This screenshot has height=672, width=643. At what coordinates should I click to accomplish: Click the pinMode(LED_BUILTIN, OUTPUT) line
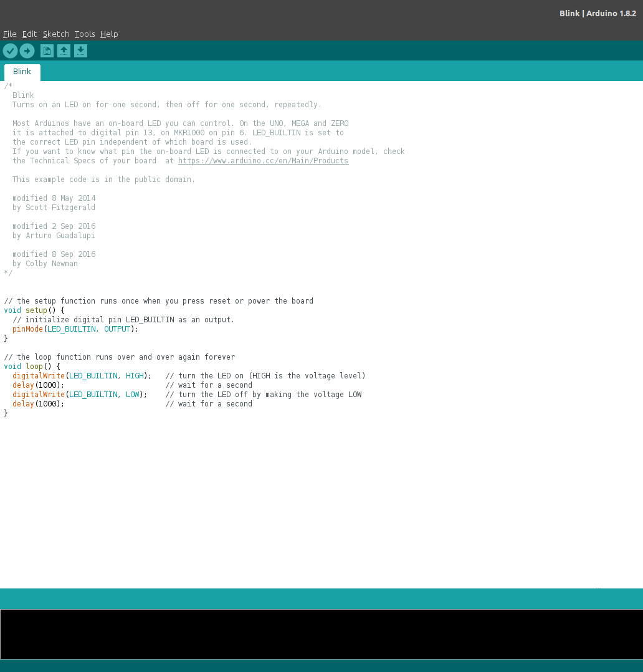click(75, 329)
